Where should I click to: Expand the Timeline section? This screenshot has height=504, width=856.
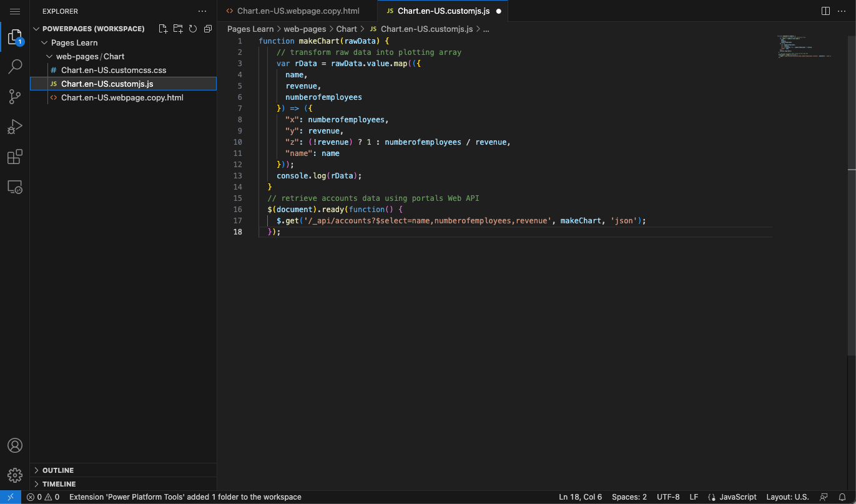pyautogui.click(x=59, y=484)
